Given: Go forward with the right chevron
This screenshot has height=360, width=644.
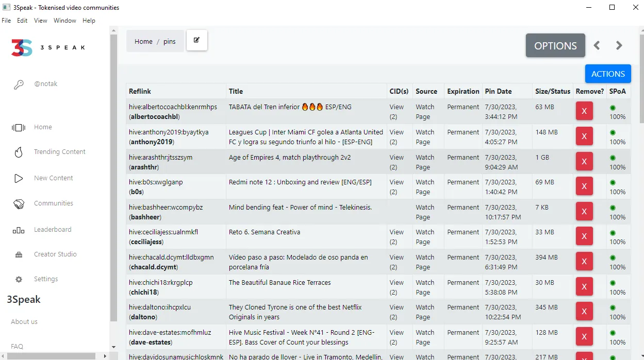Looking at the screenshot, I should (619, 45).
